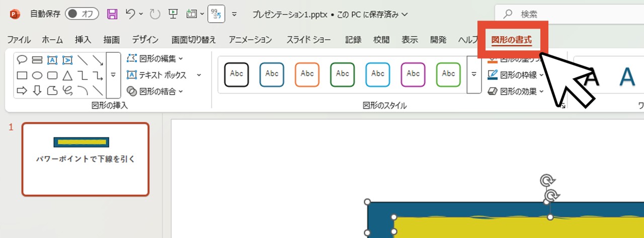Switch to the ホーム tab
Screen dimensions: 644x238
[x=52, y=40]
